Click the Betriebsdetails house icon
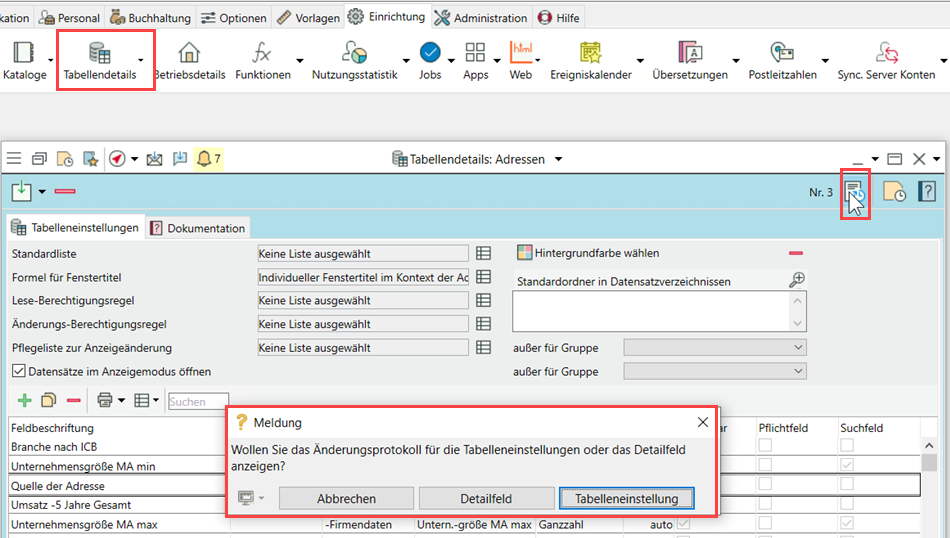950x538 pixels. point(188,53)
